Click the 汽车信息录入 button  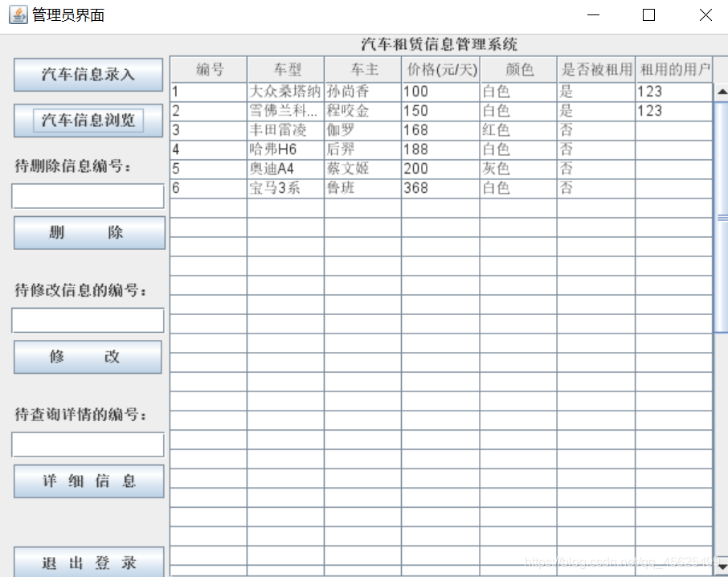[x=88, y=74]
